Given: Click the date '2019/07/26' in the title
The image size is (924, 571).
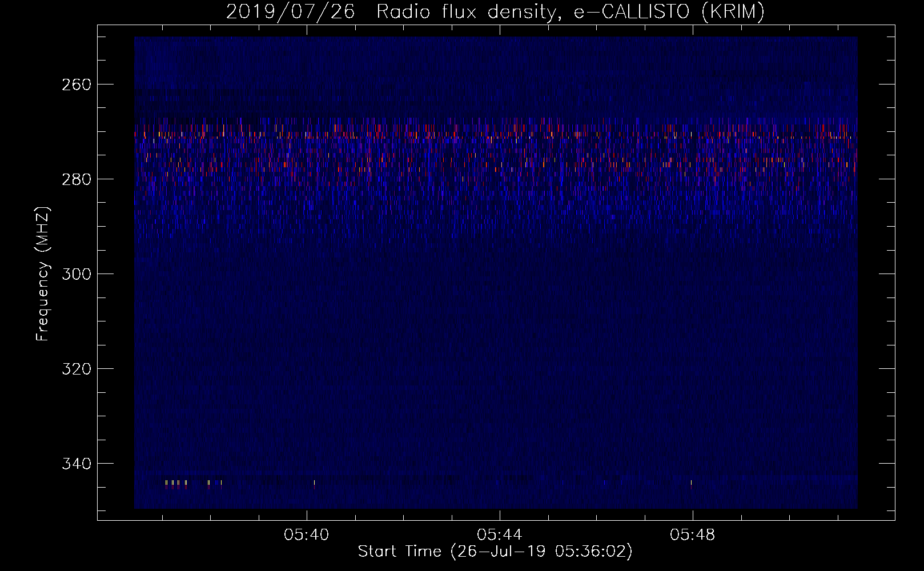Looking at the screenshot, I should pos(290,12).
